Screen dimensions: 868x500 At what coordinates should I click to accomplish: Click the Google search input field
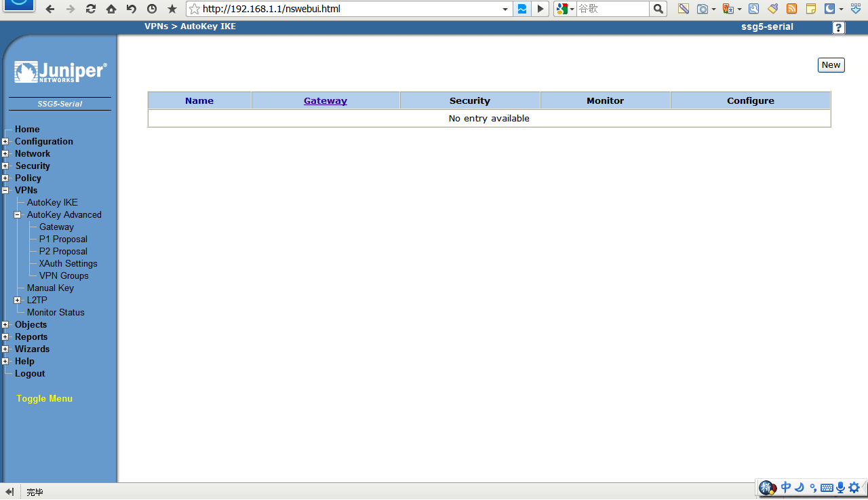612,9
